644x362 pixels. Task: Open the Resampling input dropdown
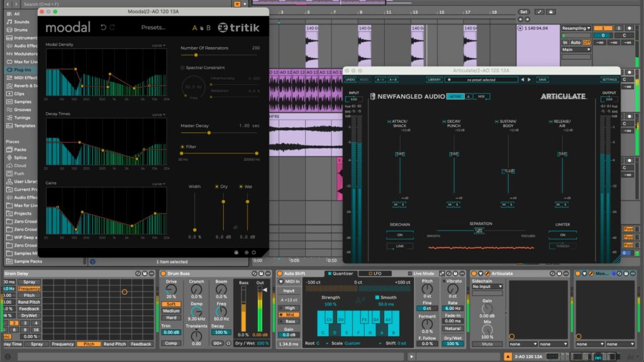point(576,28)
